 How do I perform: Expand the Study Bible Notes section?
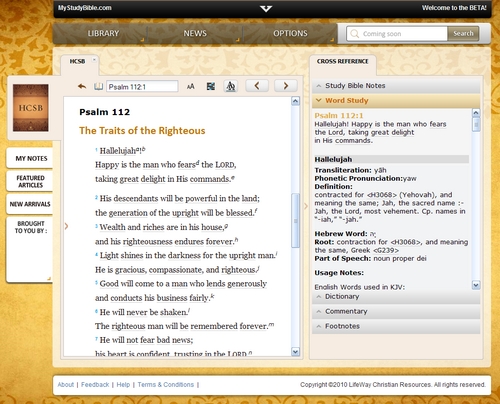tap(396, 86)
